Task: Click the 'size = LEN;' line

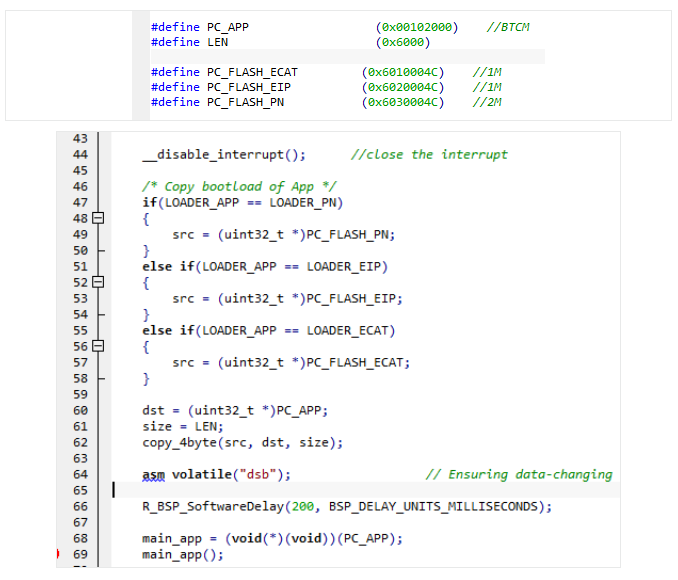Action: tap(183, 427)
